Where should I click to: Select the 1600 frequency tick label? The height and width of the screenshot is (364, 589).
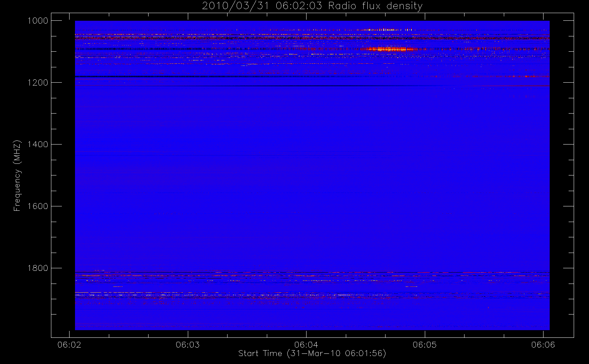click(x=37, y=206)
